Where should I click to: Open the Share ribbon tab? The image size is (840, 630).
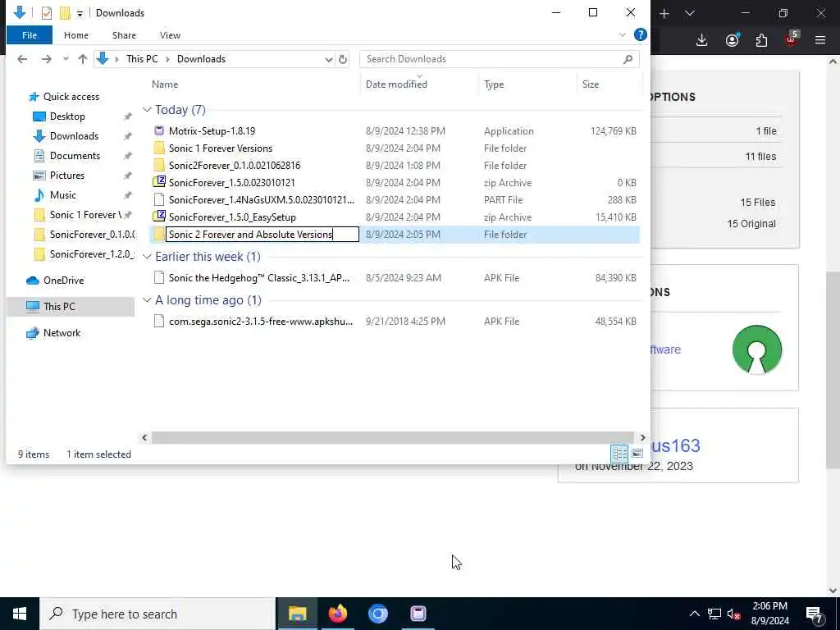tap(124, 34)
